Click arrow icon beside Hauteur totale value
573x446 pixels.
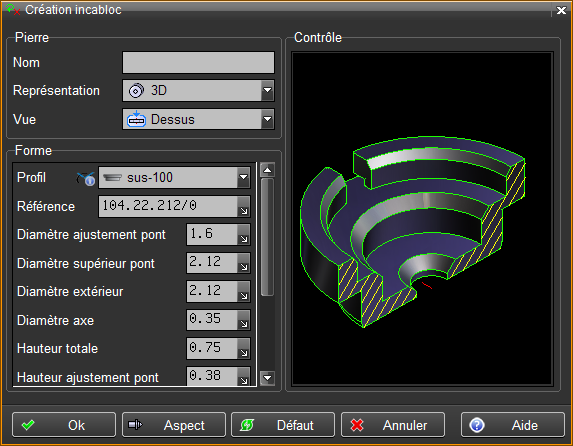[243, 349]
